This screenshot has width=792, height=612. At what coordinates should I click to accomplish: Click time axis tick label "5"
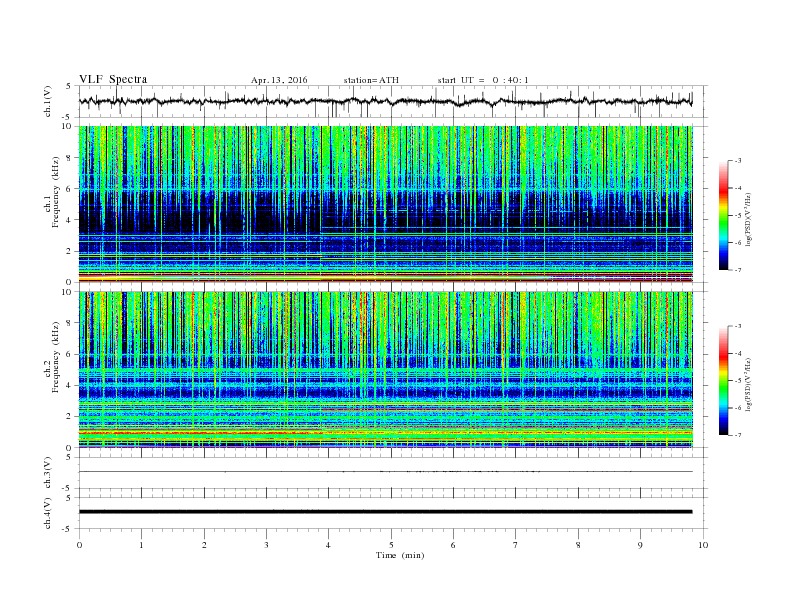click(391, 545)
